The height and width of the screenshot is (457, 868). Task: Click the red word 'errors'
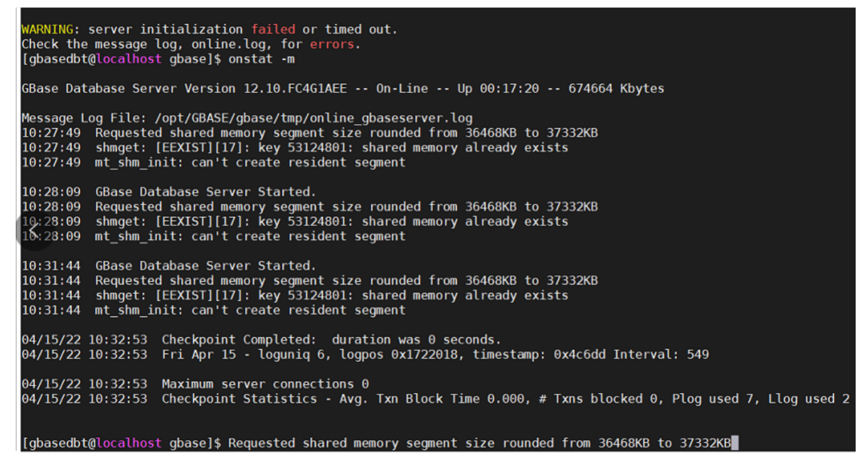pos(332,44)
